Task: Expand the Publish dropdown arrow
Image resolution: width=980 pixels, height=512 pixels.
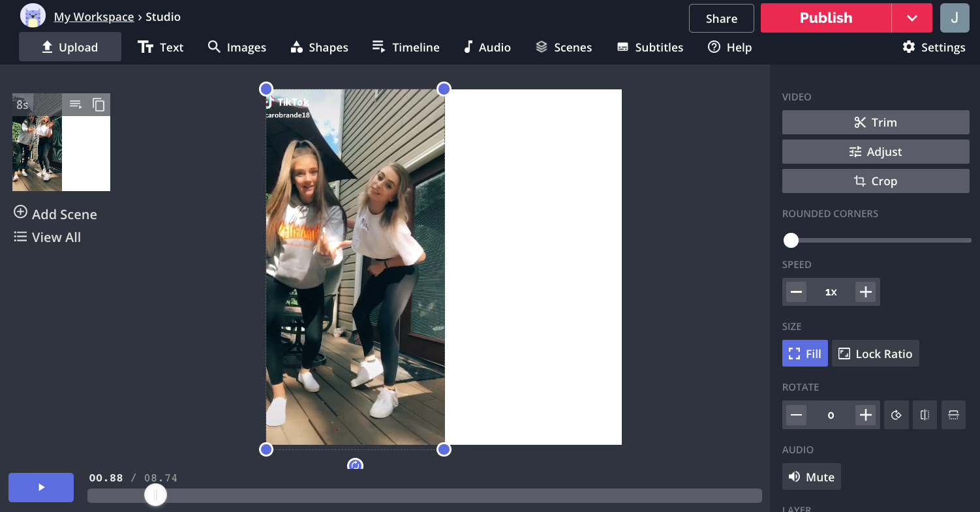Action: [x=911, y=18]
